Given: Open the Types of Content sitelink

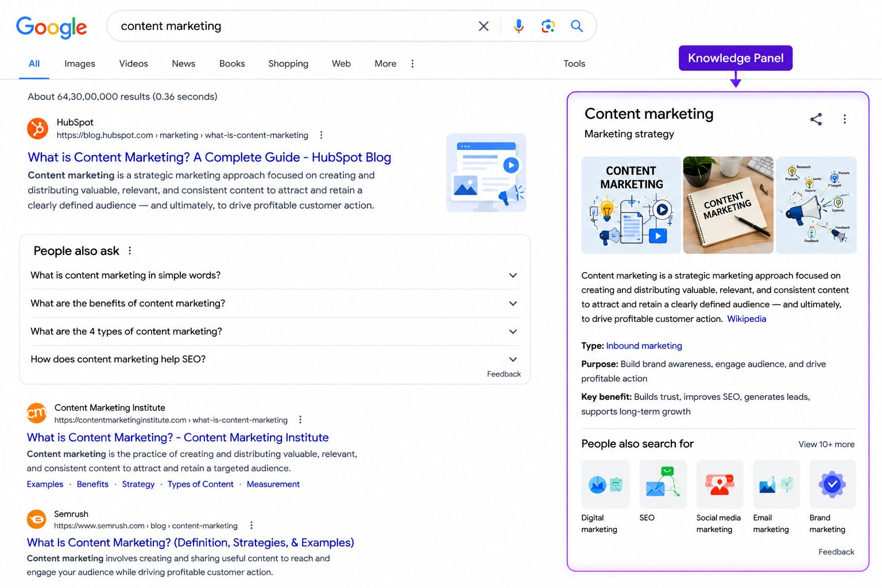Looking at the screenshot, I should 200,484.
